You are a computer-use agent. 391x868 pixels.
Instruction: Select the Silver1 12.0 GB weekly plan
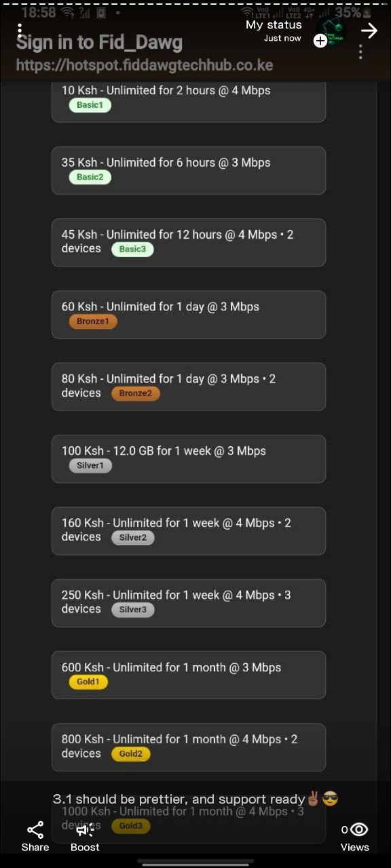tap(189, 458)
